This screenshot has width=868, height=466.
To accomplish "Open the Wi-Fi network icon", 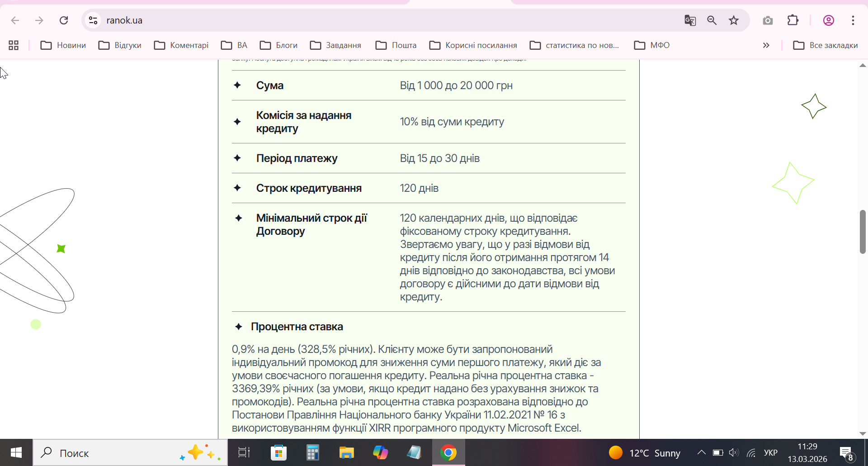I will (751, 452).
